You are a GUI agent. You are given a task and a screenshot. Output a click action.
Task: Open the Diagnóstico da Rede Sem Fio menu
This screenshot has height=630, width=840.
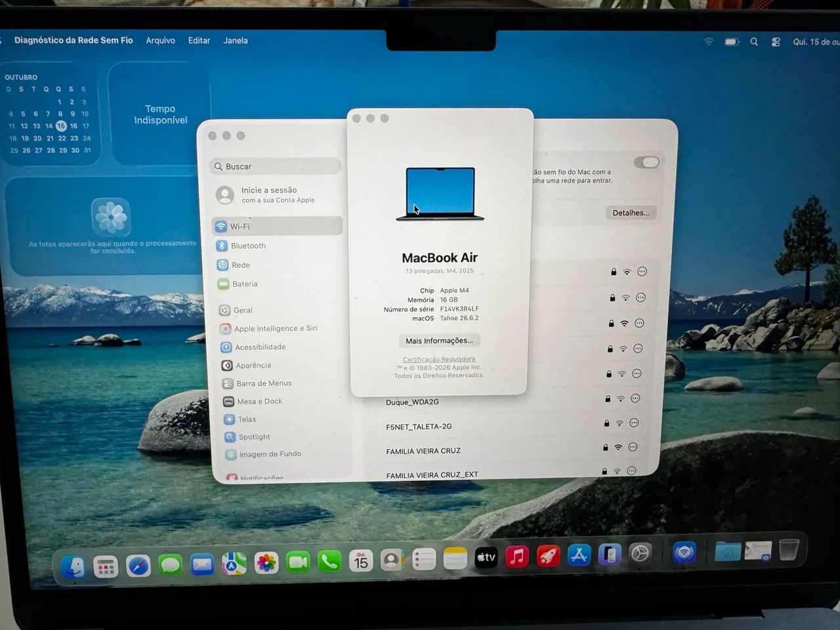tap(73, 40)
